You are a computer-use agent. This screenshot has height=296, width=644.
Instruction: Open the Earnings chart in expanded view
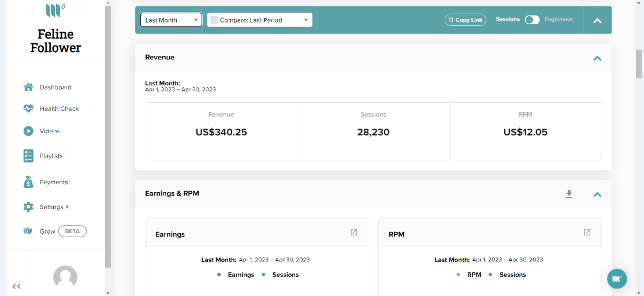click(x=353, y=233)
